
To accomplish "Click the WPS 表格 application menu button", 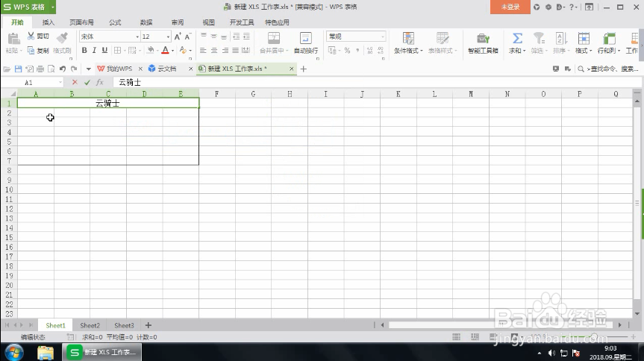I will [28, 7].
